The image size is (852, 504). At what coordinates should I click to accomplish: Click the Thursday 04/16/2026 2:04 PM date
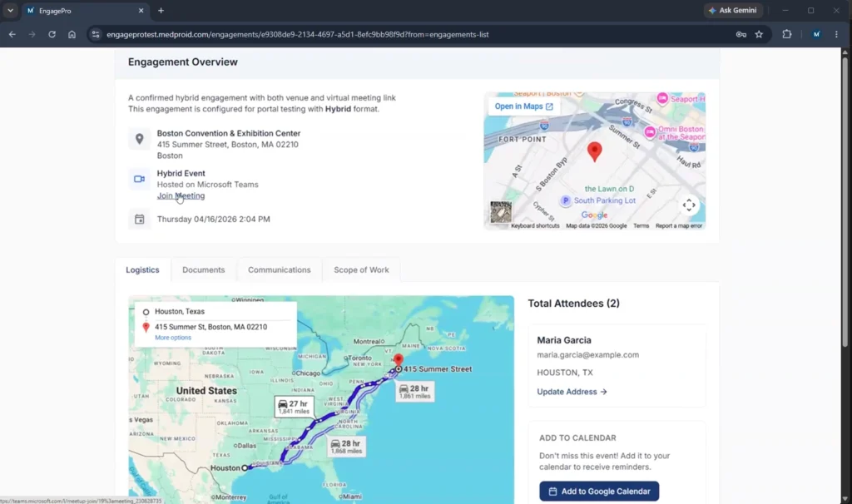214,219
